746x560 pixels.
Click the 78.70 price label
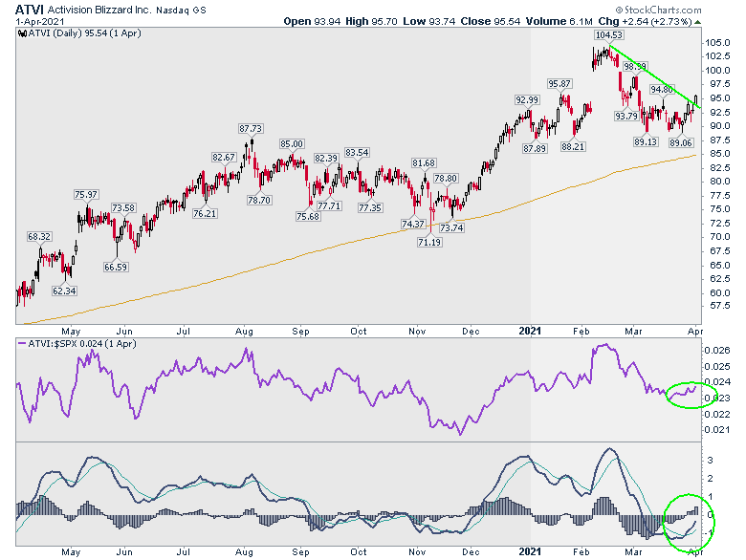click(259, 201)
